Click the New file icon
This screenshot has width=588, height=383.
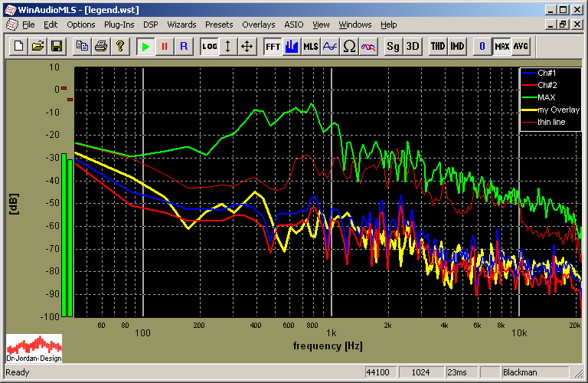(20, 46)
